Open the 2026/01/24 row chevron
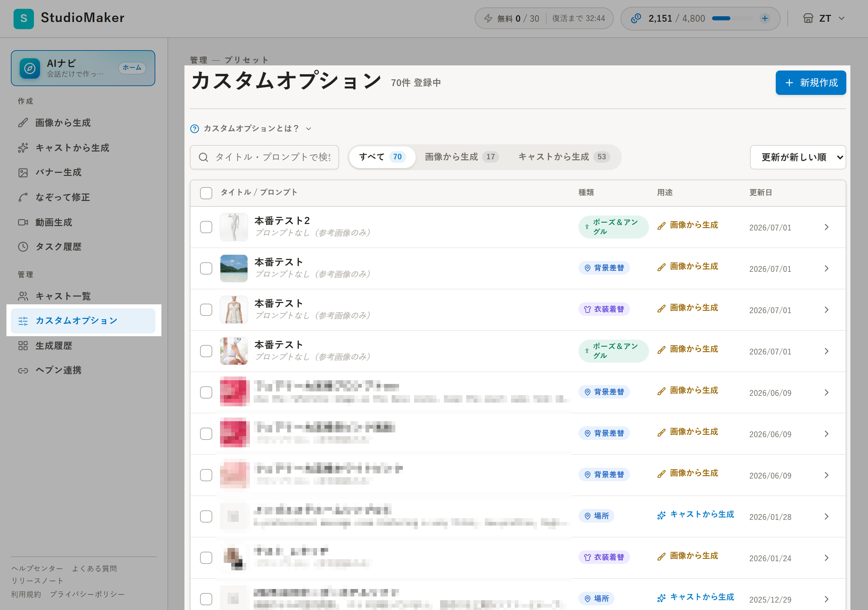This screenshot has width=868, height=610. (x=826, y=558)
